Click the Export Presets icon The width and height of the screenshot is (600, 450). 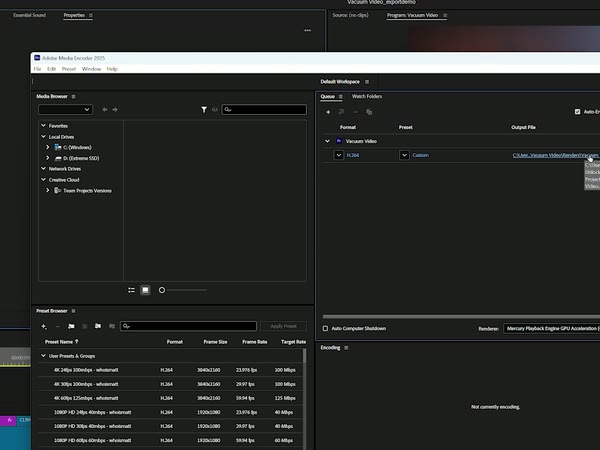click(112, 326)
